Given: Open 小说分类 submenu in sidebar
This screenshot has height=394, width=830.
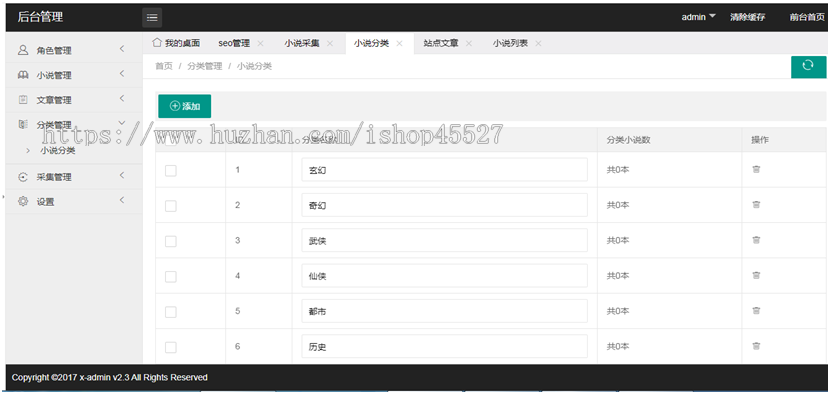Looking at the screenshot, I should point(58,150).
